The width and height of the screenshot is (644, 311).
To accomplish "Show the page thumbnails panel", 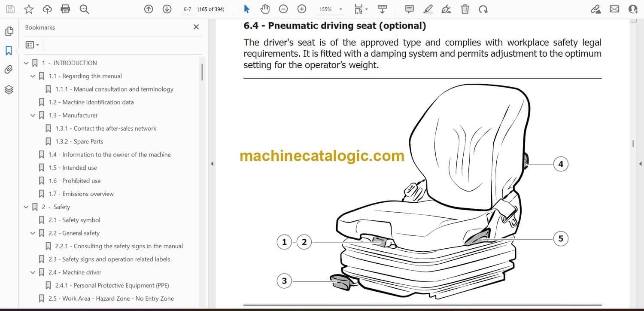I will coord(9,31).
